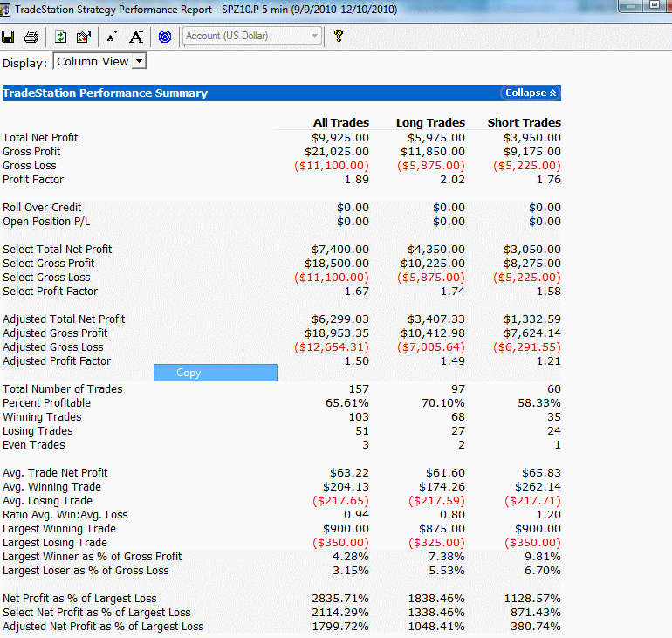Click the Roll Over Credit label
Image resolution: width=672 pixels, height=638 pixels.
(x=42, y=208)
